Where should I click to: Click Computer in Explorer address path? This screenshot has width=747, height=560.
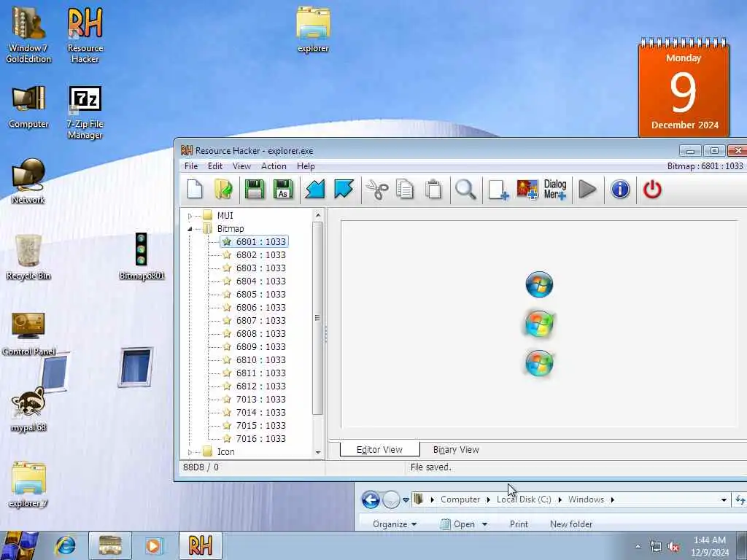click(x=460, y=499)
